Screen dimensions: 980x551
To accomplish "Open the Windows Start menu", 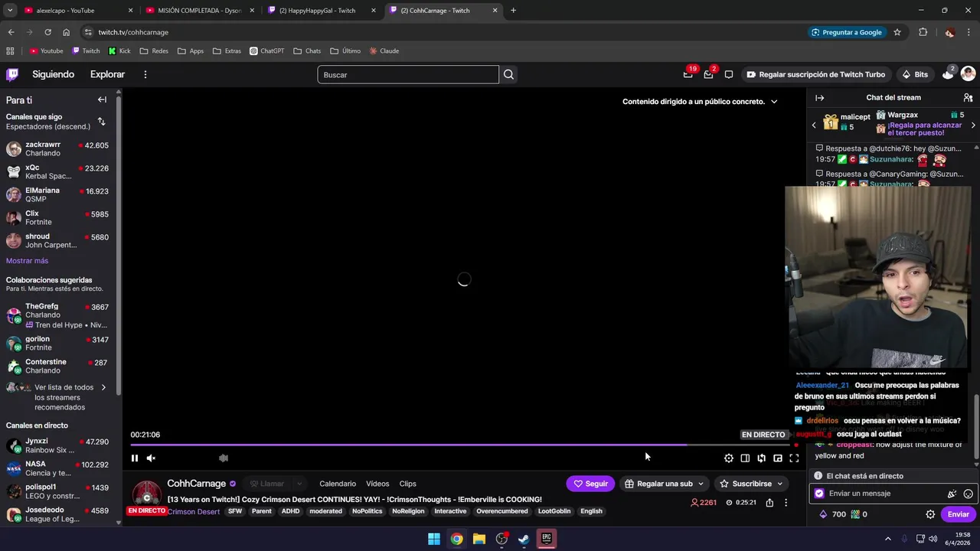I will (x=434, y=539).
